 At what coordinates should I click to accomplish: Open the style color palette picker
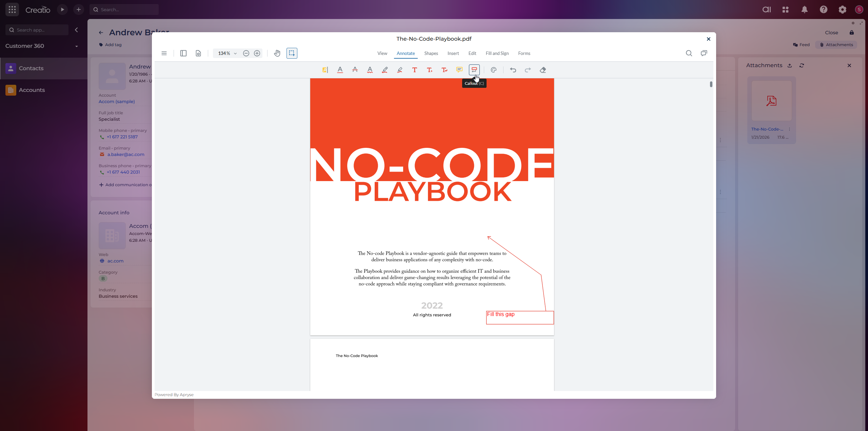493,70
